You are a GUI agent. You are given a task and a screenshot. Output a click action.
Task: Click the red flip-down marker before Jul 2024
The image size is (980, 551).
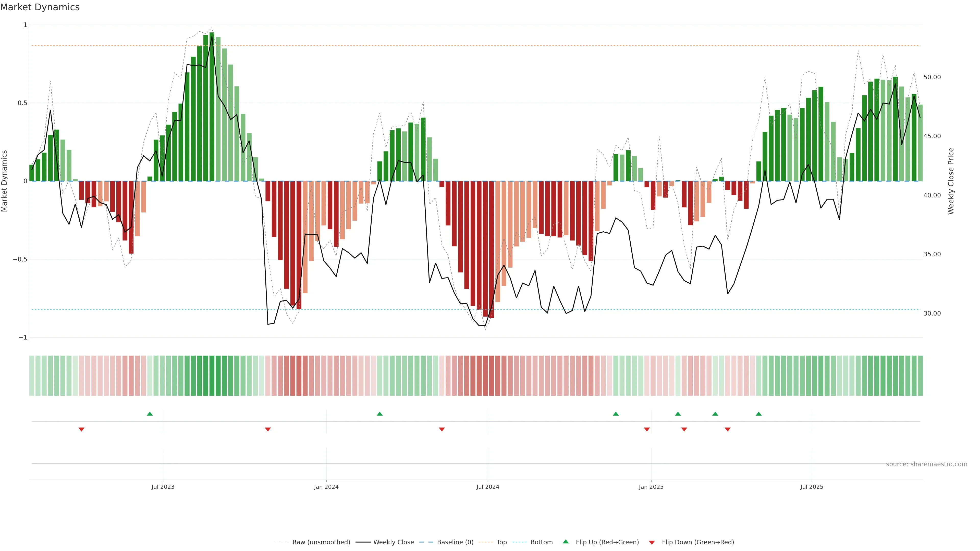point(442,429)
